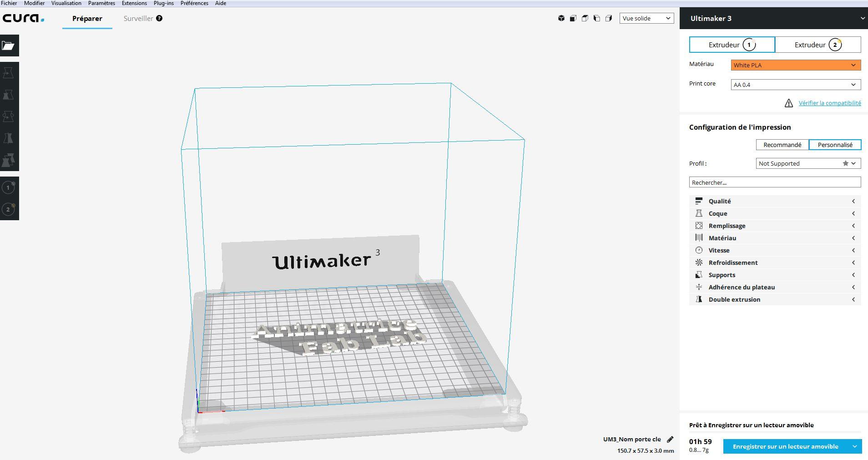Choose extruder 1 button in left toolbar

pos(8,187)
